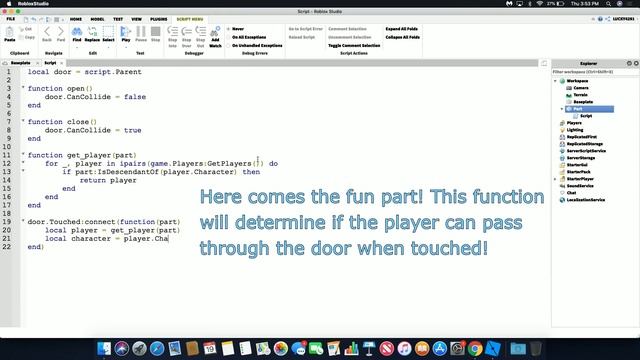The image size is (640, 360).
Task: Click the Cut icon in Clipboard
Action: (x=25, y=29)
